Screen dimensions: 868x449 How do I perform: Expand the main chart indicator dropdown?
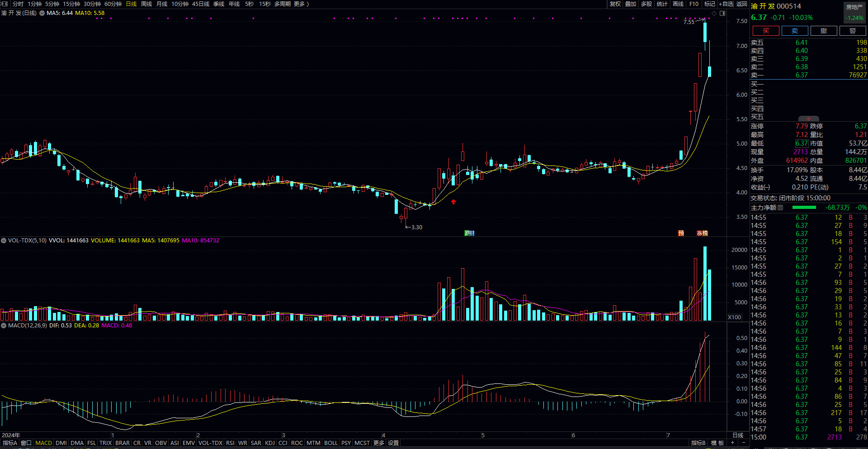tap(42, 13)
